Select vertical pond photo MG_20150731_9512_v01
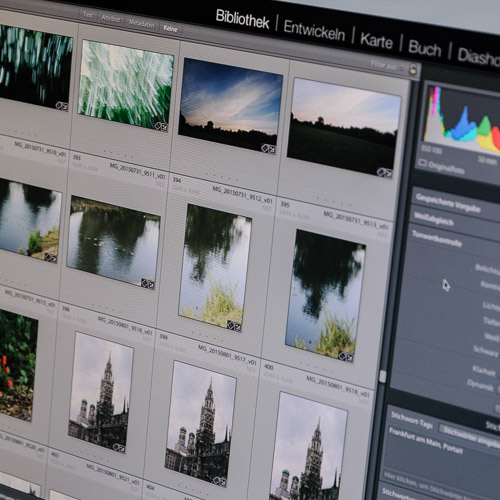This screenshot has width=500, height=500. pos(215,267)
